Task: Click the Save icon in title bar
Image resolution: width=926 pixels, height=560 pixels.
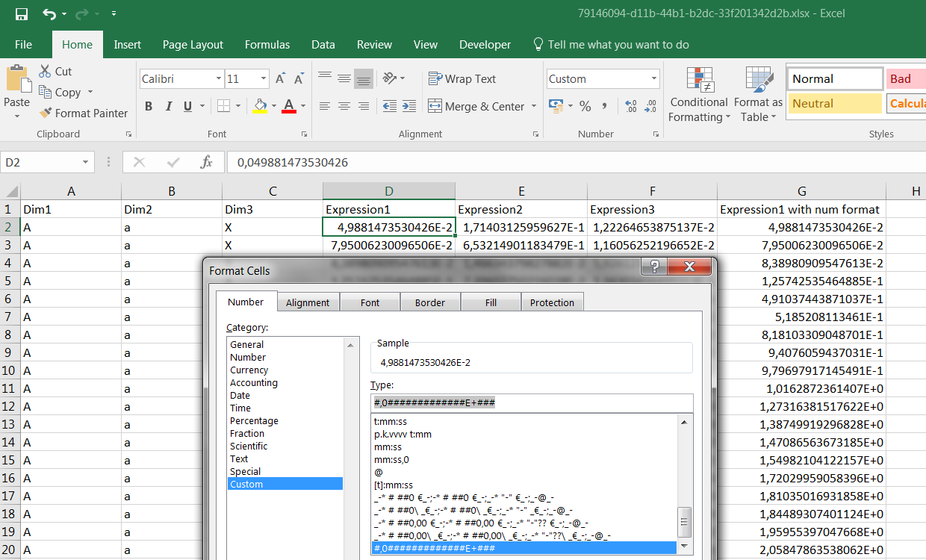Action: tap(21, 14)
